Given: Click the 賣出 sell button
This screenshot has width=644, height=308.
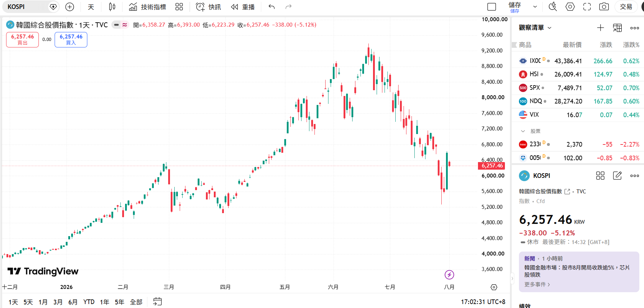Looking at the screenshot, I should [22, 40].
